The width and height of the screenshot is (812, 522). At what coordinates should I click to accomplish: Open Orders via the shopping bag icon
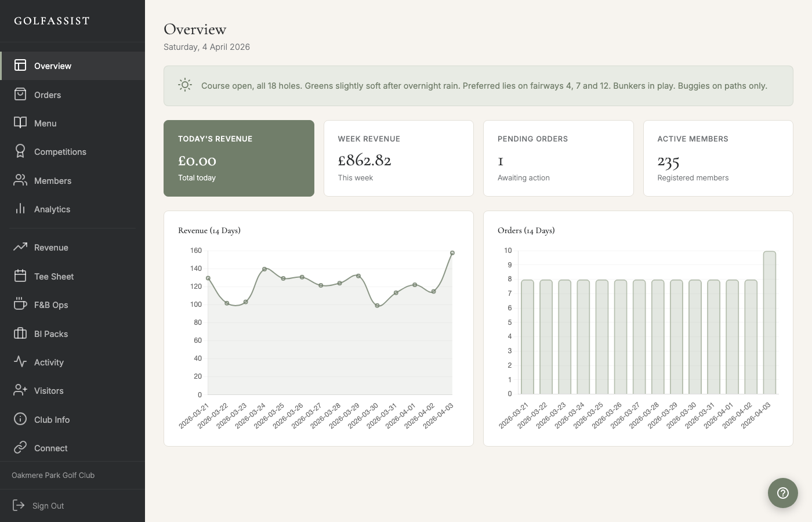click(20, 95)
